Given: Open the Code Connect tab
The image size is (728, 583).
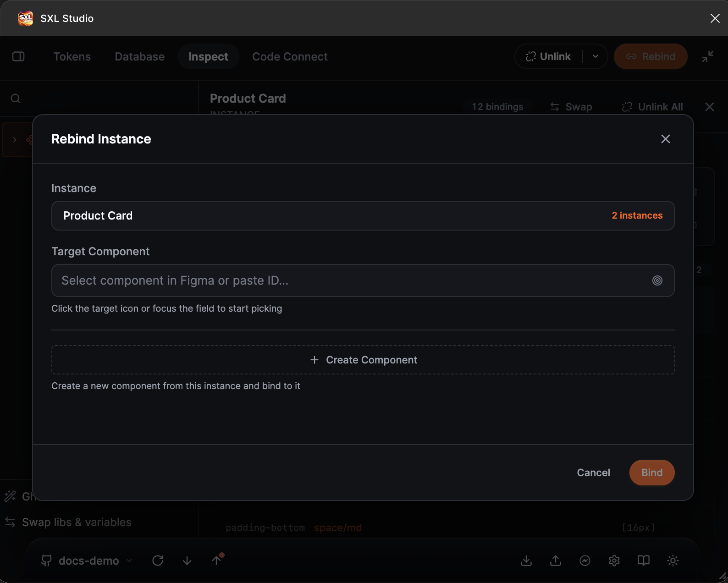Looking at the screenshot, I should 290,56.
